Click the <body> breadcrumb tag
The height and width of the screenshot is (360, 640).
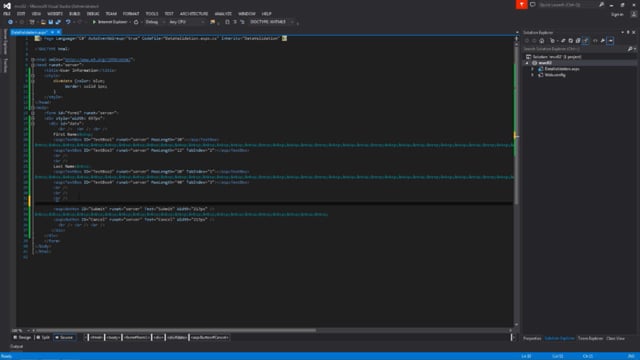pos(113,338)
